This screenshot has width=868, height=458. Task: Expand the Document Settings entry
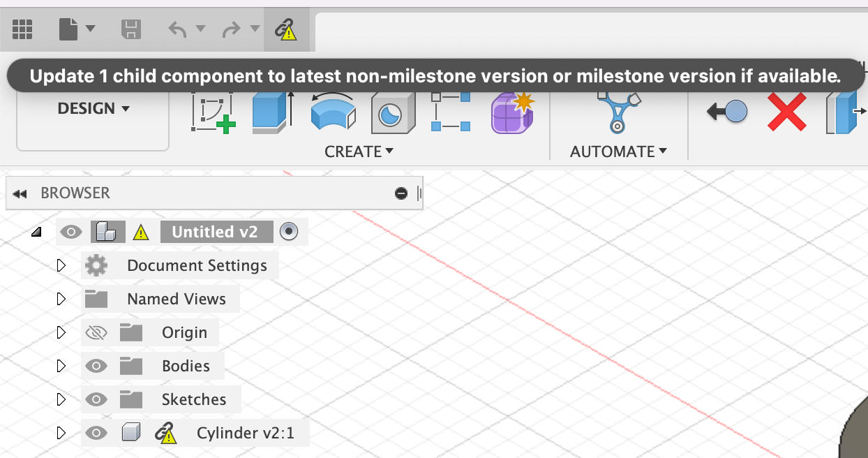point(61,265)
